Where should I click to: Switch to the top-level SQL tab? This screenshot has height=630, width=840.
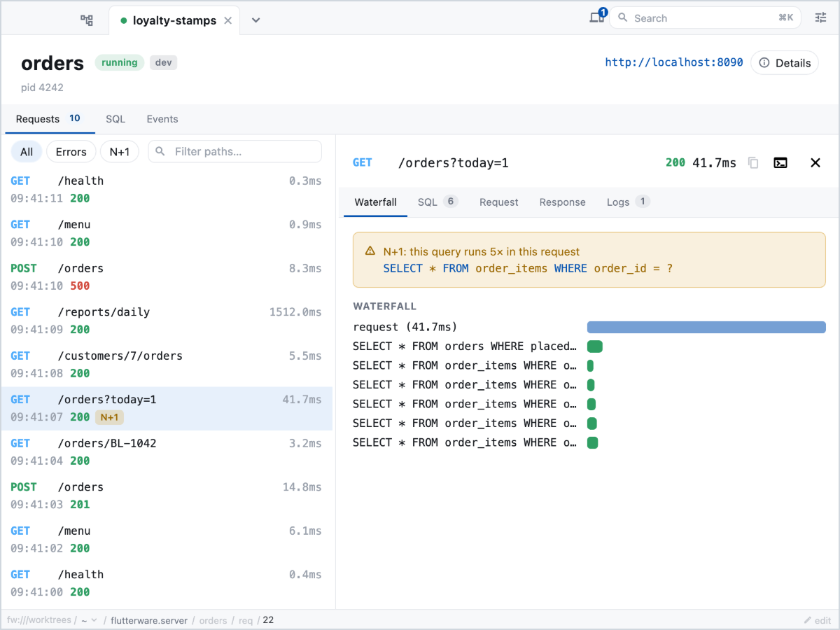click(115, 119)
